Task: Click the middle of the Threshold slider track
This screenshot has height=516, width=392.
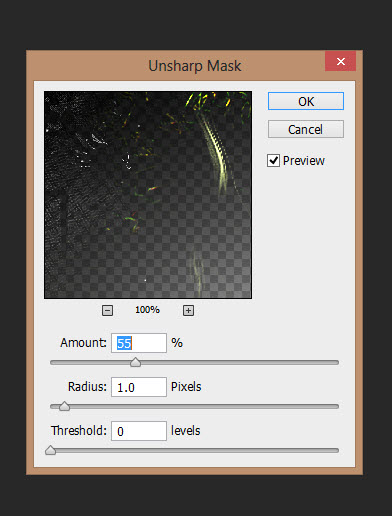Action: tap(194, 450)
